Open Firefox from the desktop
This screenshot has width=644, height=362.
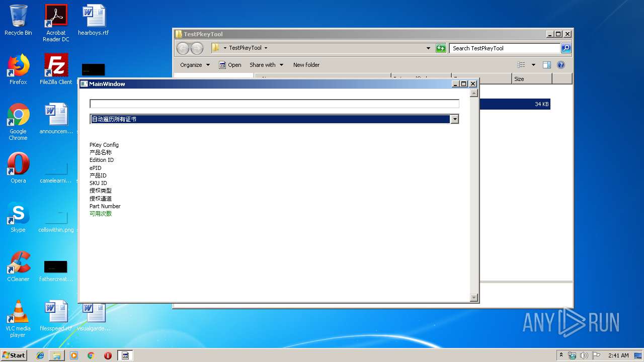(18, 69)
